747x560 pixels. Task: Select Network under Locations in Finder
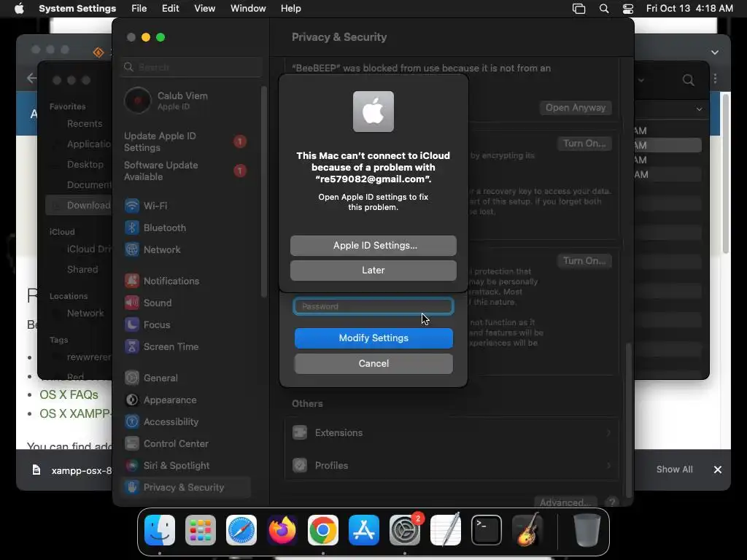tap(85, 314)
